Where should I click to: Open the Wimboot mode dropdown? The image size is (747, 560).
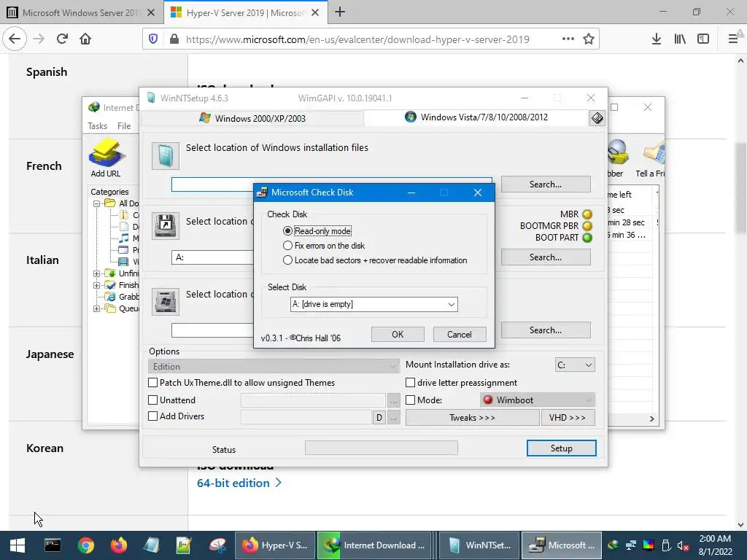click(538, 400)
